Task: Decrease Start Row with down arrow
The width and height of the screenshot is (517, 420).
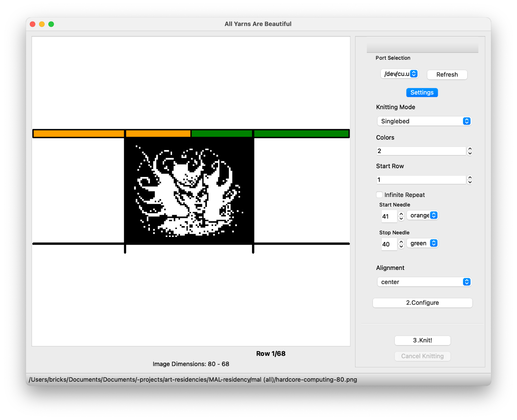Action: tap(470, 182)
